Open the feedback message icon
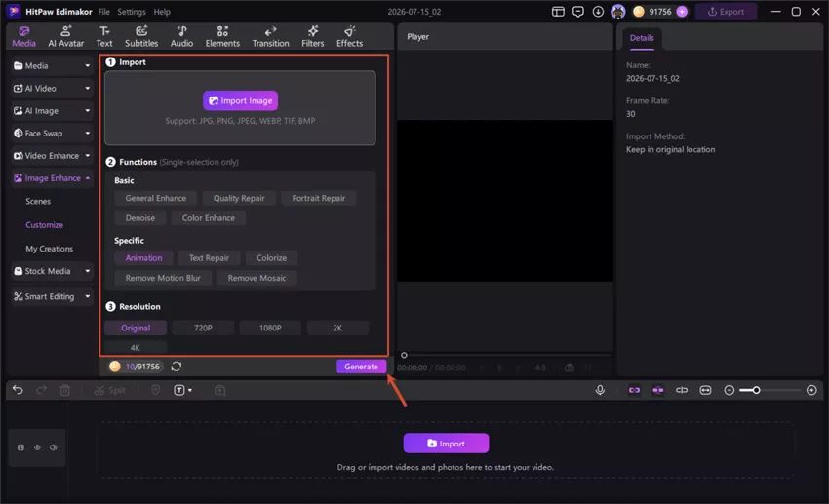This screenshot has height=504, width=829. tap(578, 12)
